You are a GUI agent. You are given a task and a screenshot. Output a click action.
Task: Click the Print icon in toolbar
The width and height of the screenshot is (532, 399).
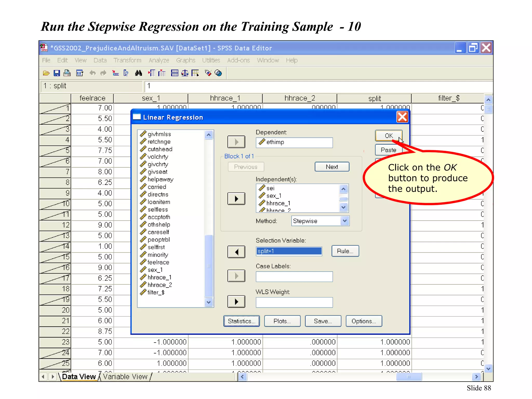pyautogui.click(x=67, y=73)
